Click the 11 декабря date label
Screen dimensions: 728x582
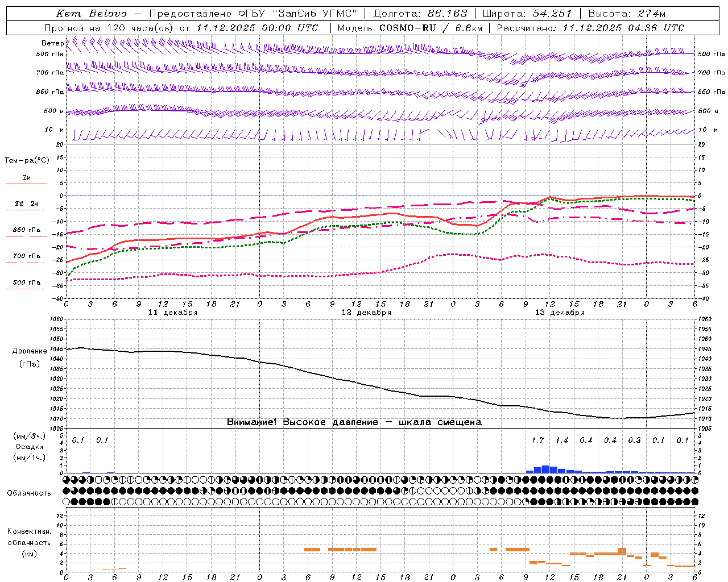coord(173,313)
